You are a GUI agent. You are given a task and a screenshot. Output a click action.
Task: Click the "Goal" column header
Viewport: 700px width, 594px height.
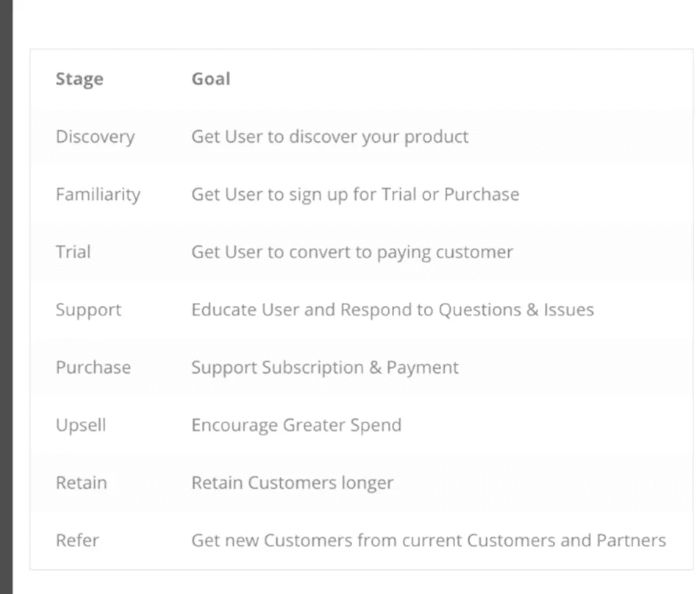pyautogui.click(x=211, y=79)
